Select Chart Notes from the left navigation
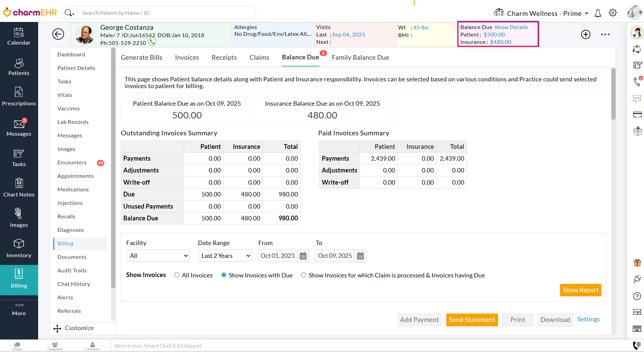Image resolution: width=644 pixels, height=352 pixels. point(19,188)
